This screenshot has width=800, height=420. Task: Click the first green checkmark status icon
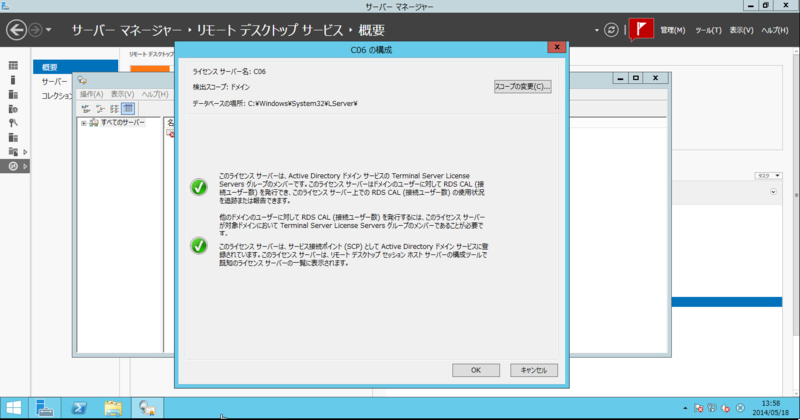click(x=199, y=187)
